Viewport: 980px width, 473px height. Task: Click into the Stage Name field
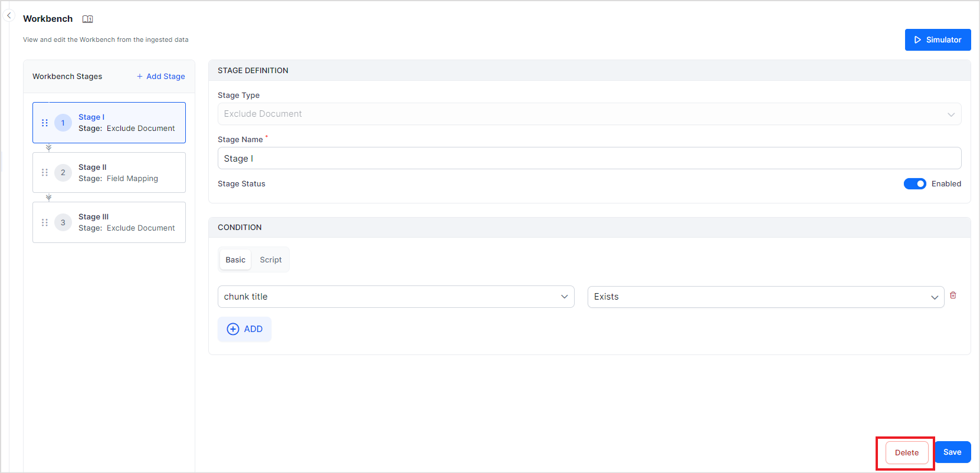point(589,158)
